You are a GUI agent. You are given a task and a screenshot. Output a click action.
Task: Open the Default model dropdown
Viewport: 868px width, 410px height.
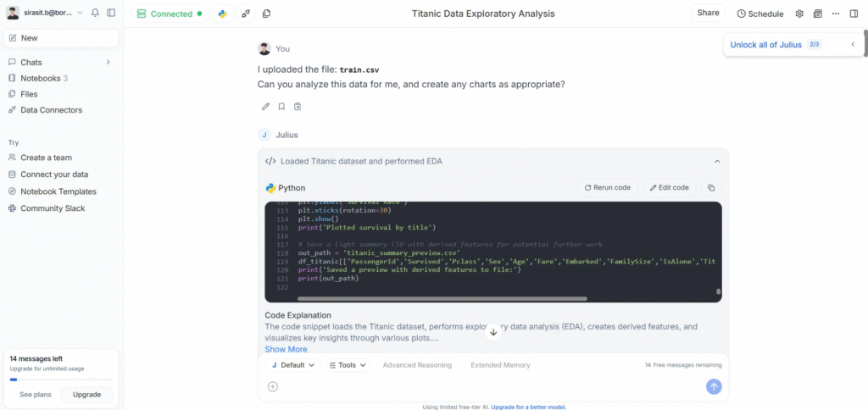pos(292,365)
